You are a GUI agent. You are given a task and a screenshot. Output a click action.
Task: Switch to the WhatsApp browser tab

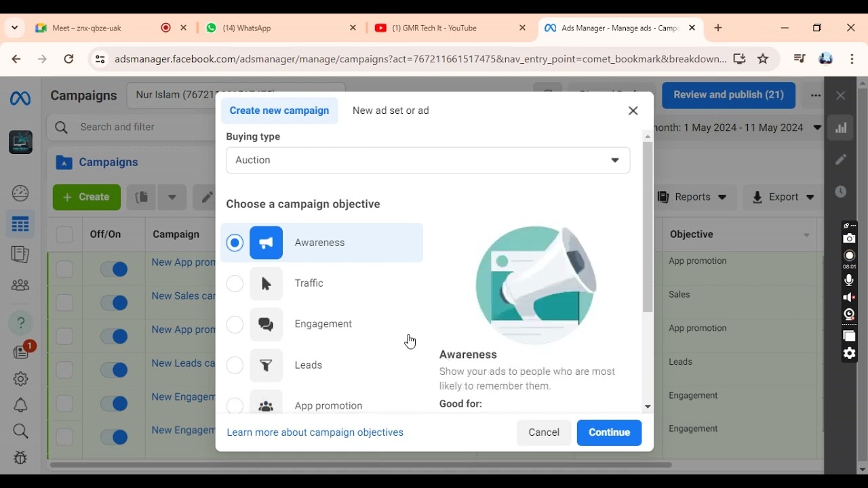pyautogui.click(x=281, y=28)
